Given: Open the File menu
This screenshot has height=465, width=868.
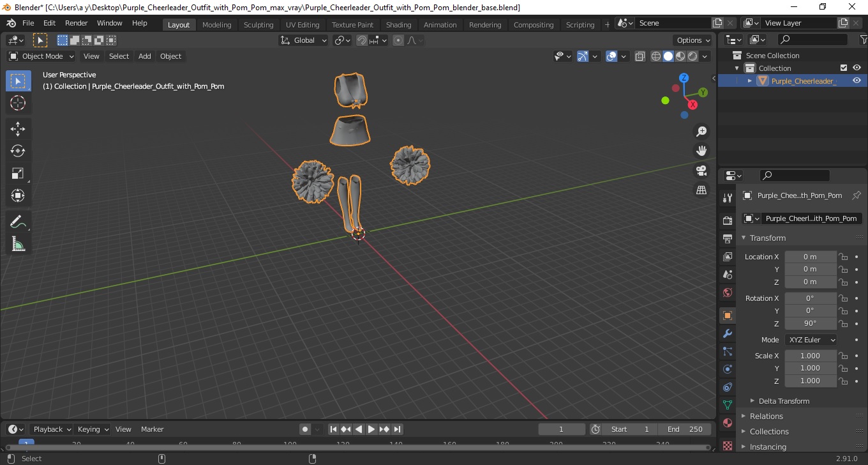Looking at the screenshot, I should coord(28,23).
